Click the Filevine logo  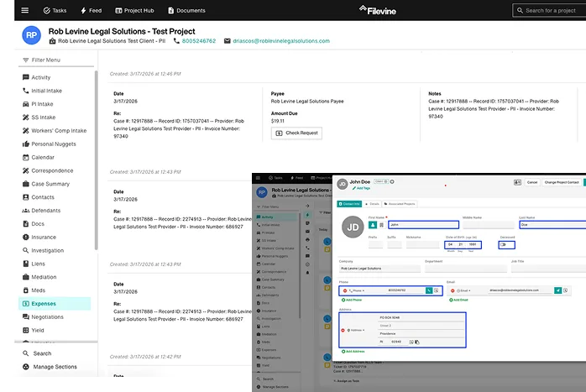(x=378, y=10)
